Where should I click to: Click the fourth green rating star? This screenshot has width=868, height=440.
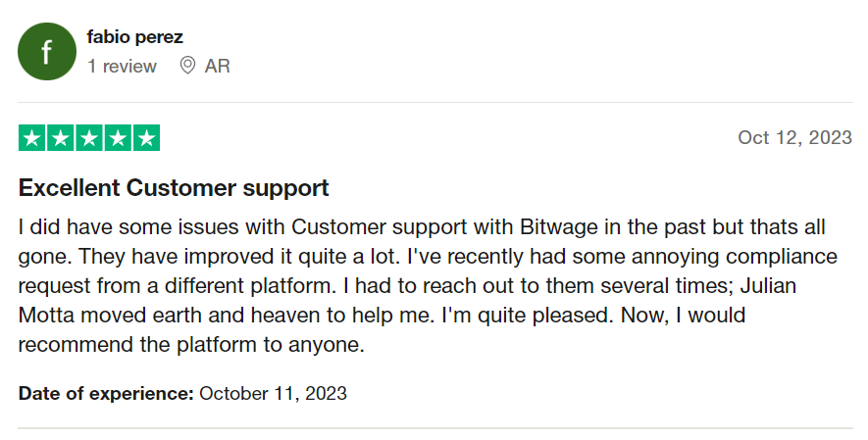coord(118,138)
